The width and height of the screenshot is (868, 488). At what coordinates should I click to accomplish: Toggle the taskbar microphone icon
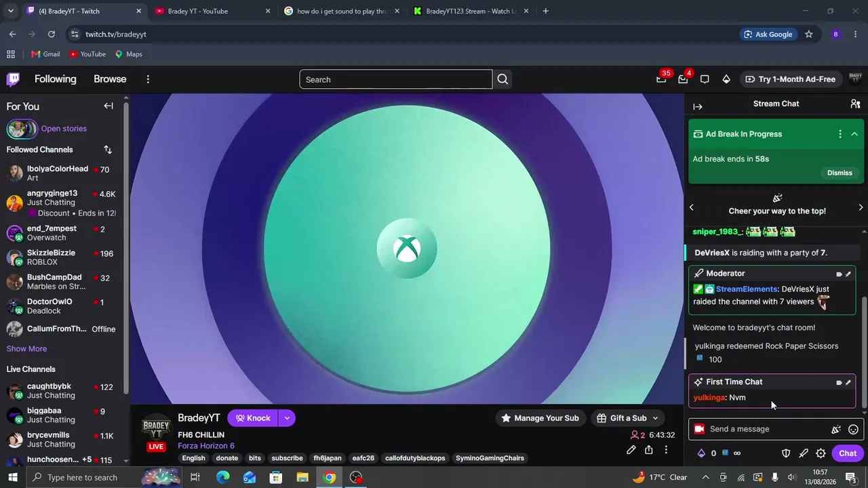[x=774, y=477]
